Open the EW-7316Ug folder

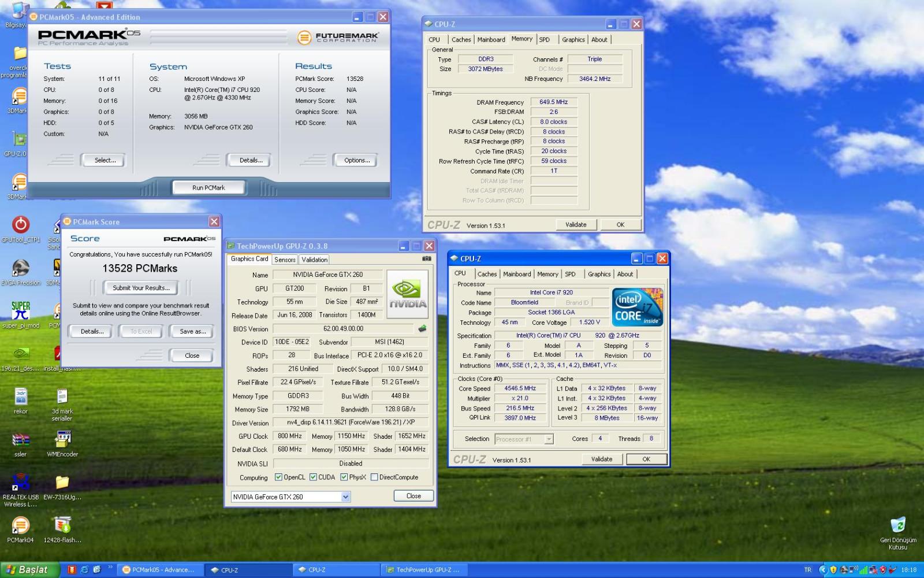pyautogui.click(x=62, y=487)
